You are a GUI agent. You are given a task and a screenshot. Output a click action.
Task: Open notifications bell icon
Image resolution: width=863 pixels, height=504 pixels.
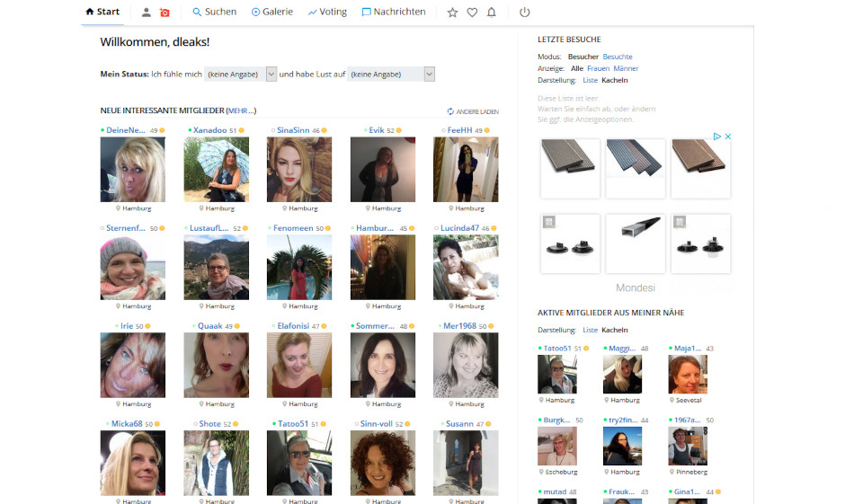(x=492, y=13)
